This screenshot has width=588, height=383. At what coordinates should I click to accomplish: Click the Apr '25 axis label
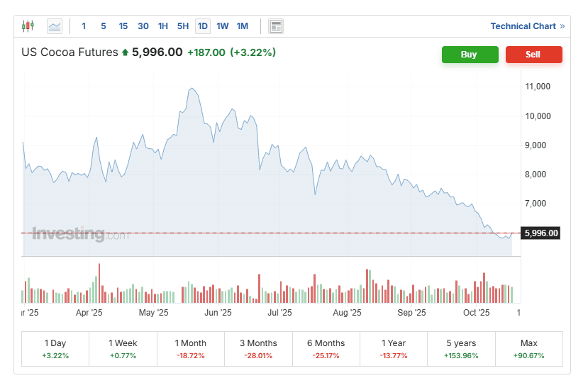click(x=89, y=313)
